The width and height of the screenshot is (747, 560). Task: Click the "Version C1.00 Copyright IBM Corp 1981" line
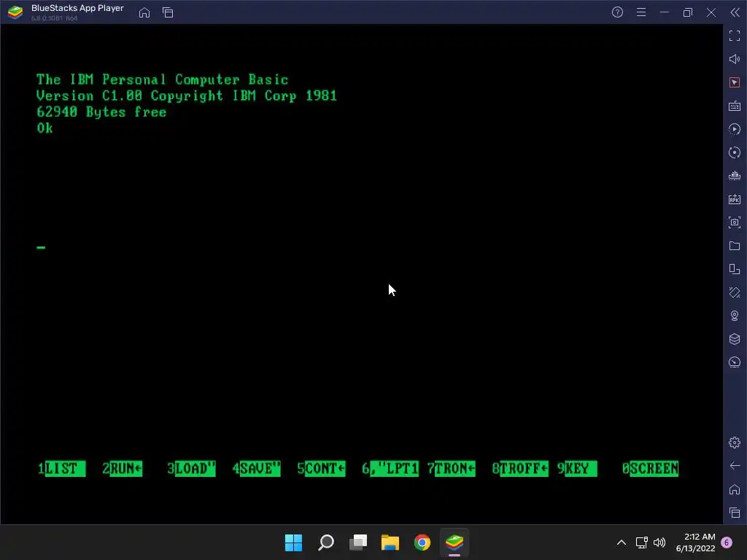(x=187, y=96)
